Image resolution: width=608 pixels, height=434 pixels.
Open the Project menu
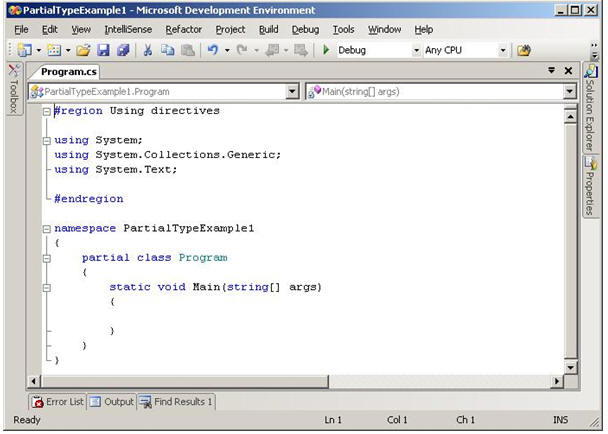[x=230, y=30]
